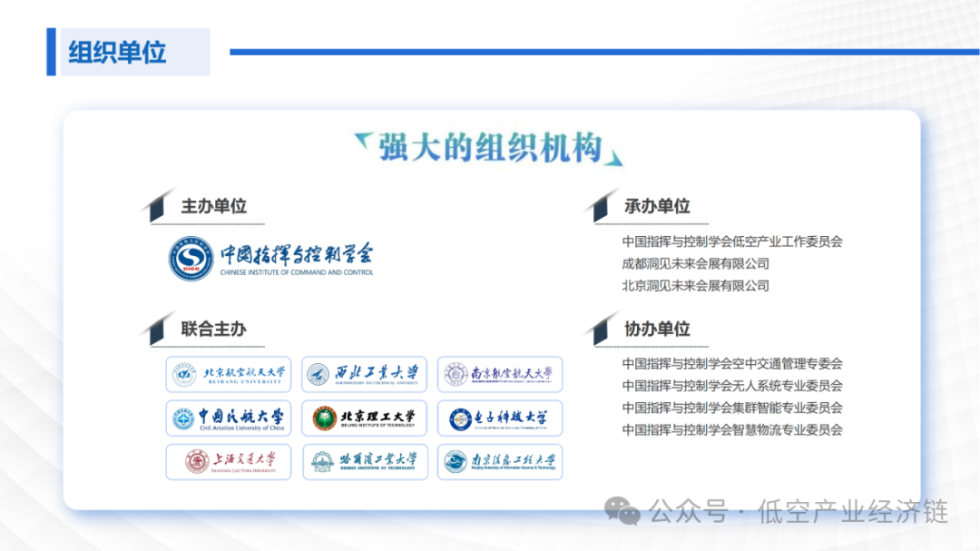This screenshot has width=980, height=551.
Task: Select the 北京理工大学 logo card
Action: click(x=365, y=418)
